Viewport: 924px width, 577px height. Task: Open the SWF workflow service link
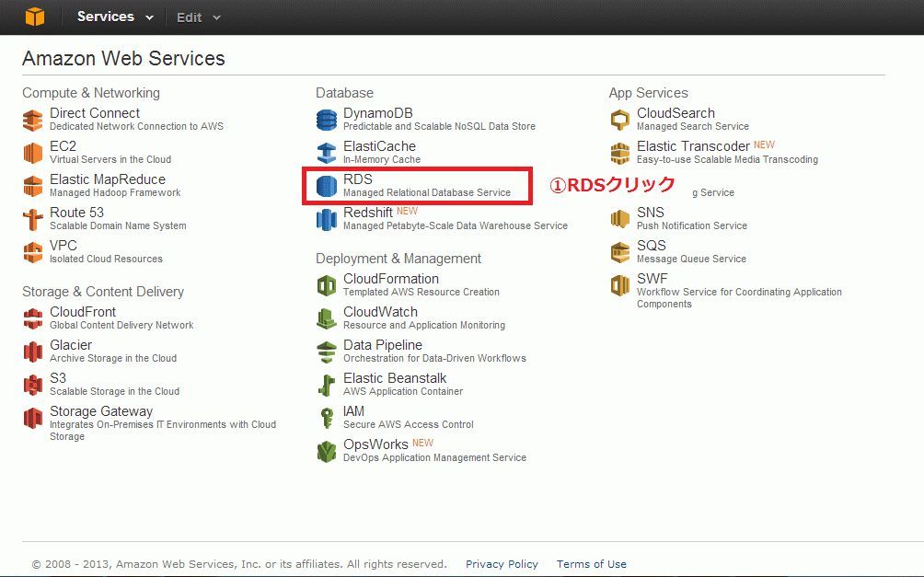pos(652,279)
